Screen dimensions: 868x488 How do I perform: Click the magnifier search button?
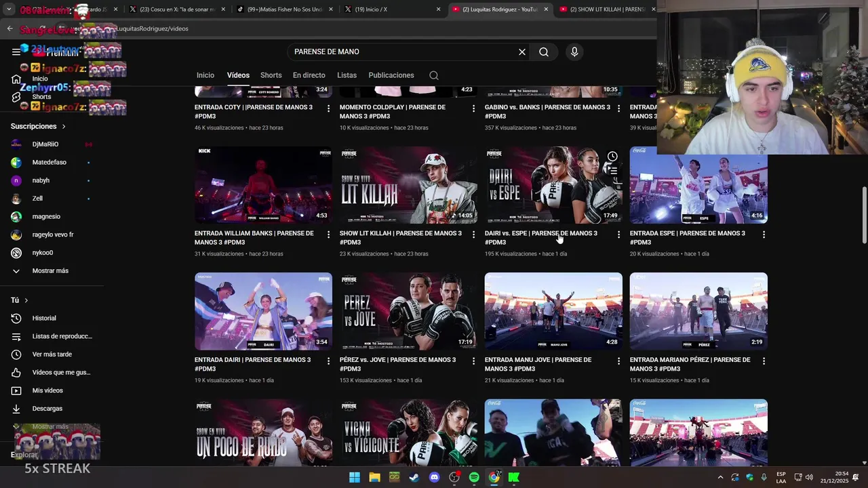pyautogui.click(x=544, y=52)
